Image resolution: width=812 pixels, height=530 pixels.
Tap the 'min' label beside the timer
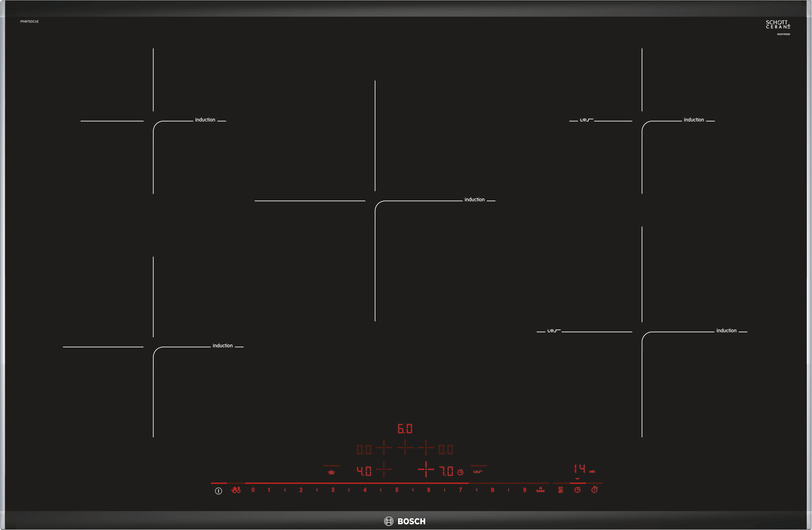coord(592,472)
